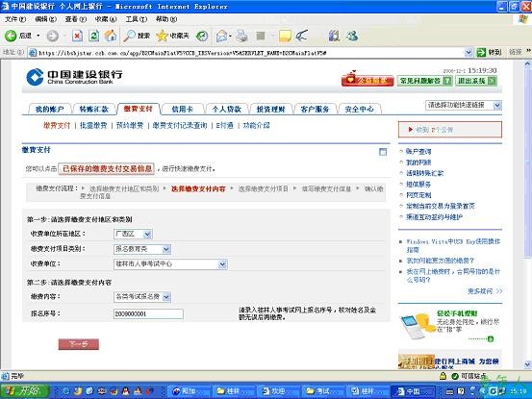Image resolution: width=532 pixels, height=399 pixels.
Task: Open the Mail envelope toolbar icon
Action: 221,36
